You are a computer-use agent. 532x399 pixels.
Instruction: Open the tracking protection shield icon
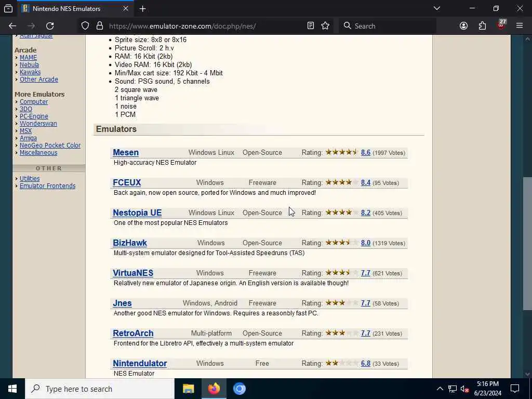85,26
